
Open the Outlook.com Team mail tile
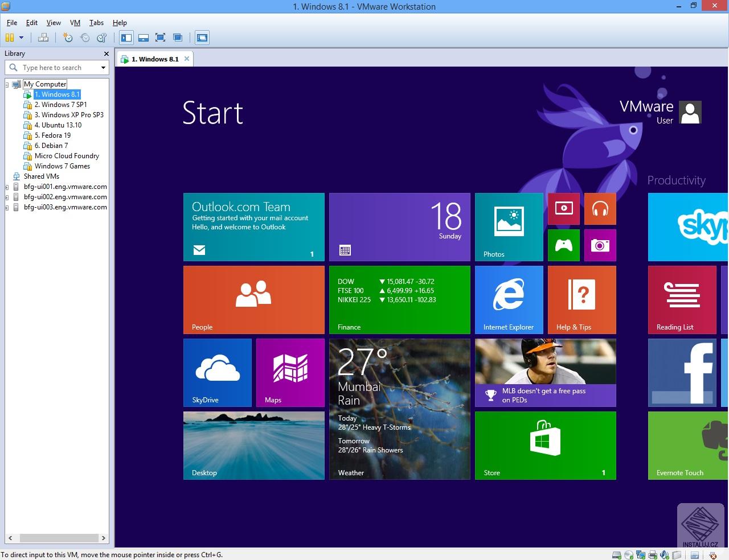(254, 227)
